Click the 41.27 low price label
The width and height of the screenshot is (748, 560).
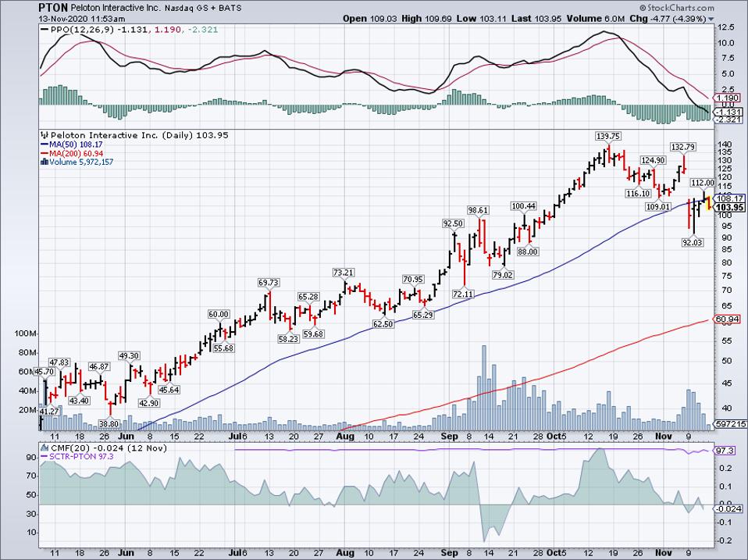49,411
